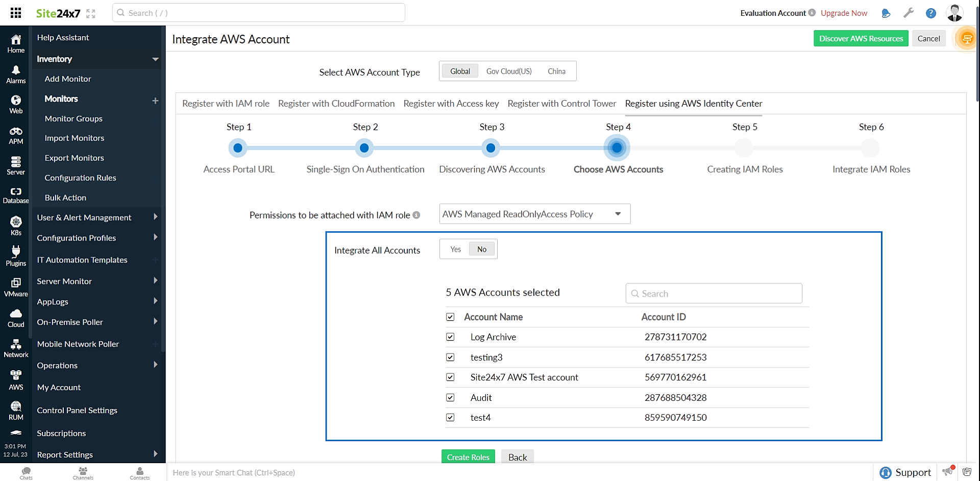Screen dimensions: 980x481
Task: Set Integrate All Accounts to Yes
Action: (x=456, y=249)
